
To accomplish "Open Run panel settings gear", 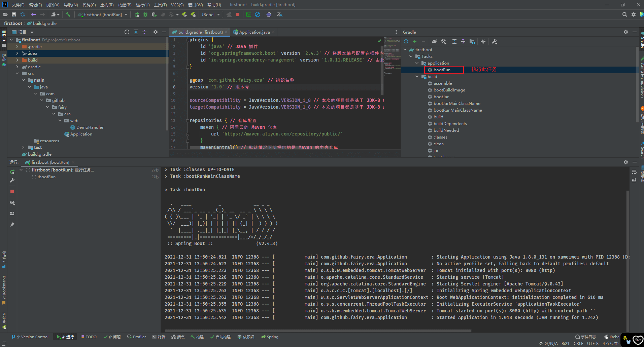I will pos(626,162).
